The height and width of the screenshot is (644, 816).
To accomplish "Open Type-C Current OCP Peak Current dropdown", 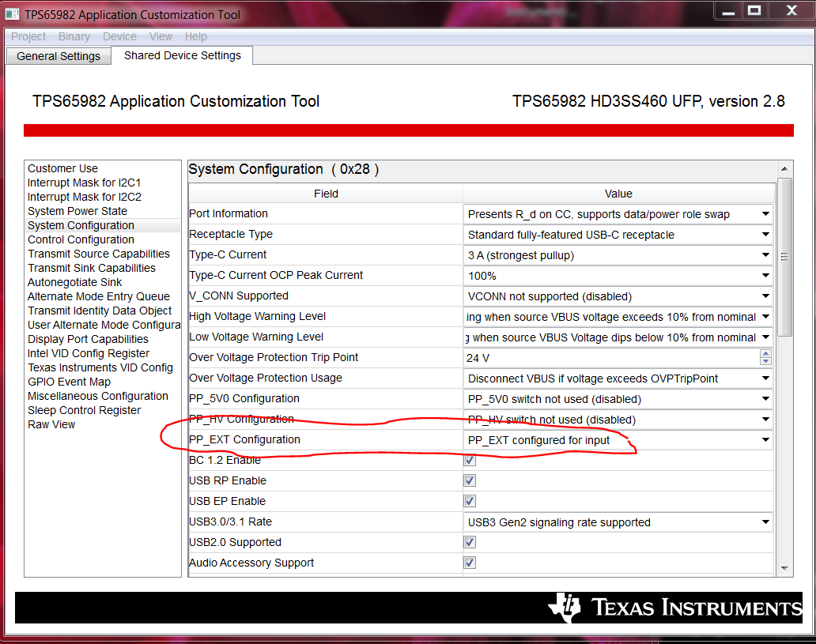I will [618, 276].
